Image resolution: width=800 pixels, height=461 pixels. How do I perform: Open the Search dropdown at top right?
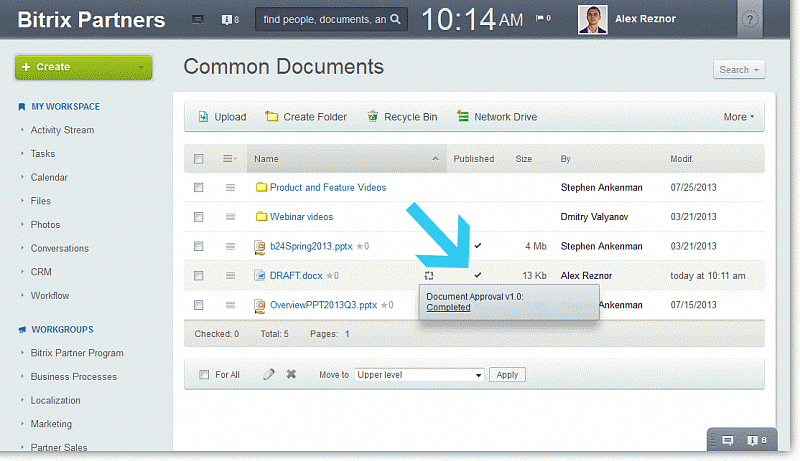(739, 70)
